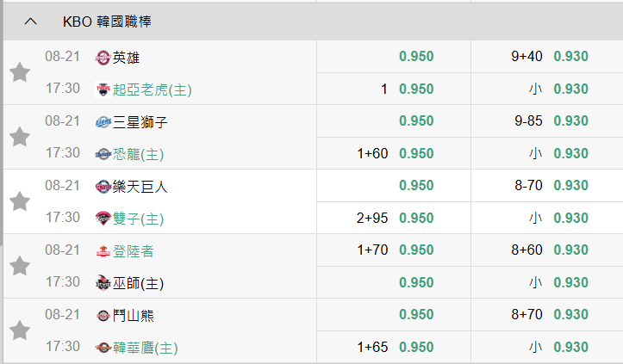
Task: Click the 起亞老虎 team logo icon
Action: tap(103, 89)
